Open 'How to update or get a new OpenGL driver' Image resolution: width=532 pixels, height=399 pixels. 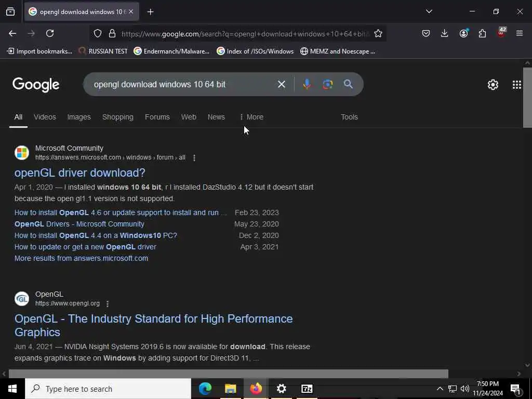[x=86, y=247]
